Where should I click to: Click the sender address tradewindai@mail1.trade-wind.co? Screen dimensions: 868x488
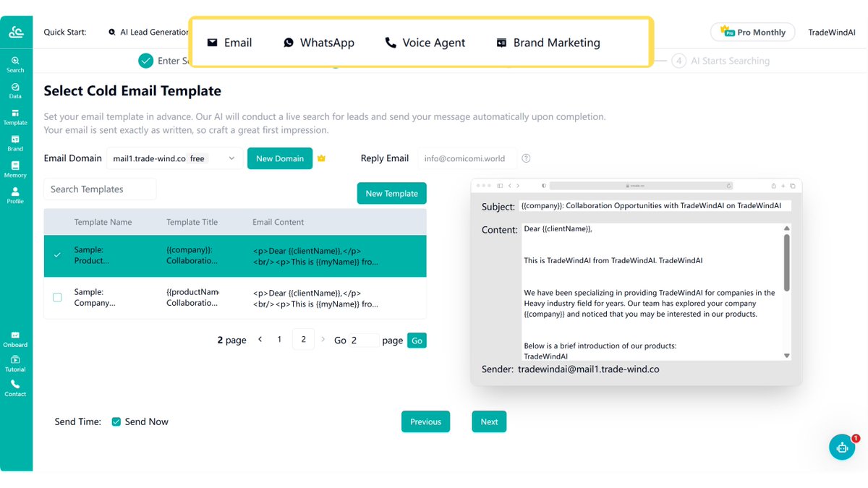click(588, 369)
